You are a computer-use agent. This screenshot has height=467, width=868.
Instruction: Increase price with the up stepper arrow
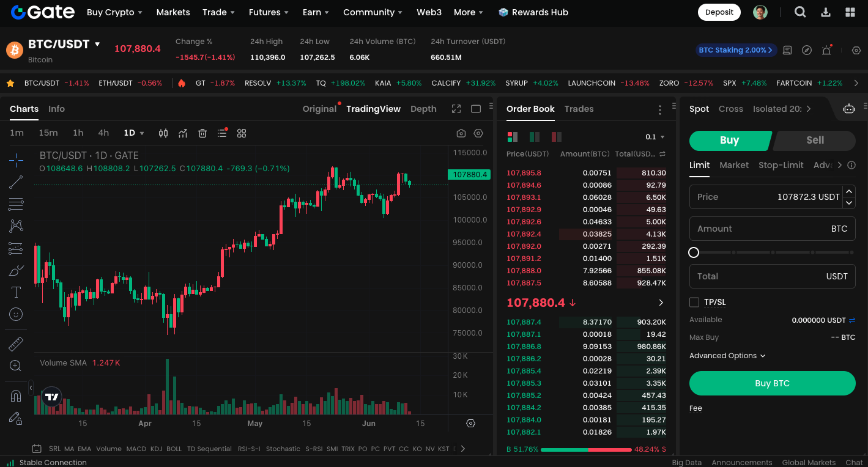click(849, 191)
